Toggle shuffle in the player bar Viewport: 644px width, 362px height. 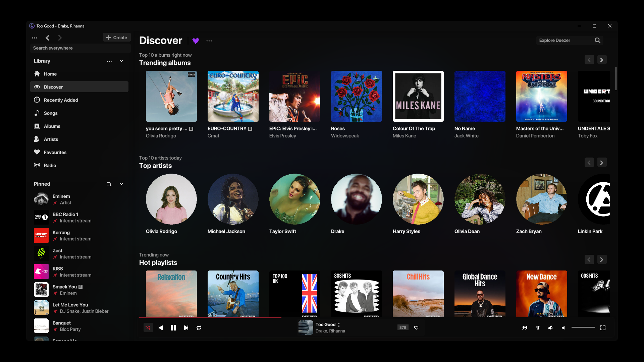coord(148,328)
